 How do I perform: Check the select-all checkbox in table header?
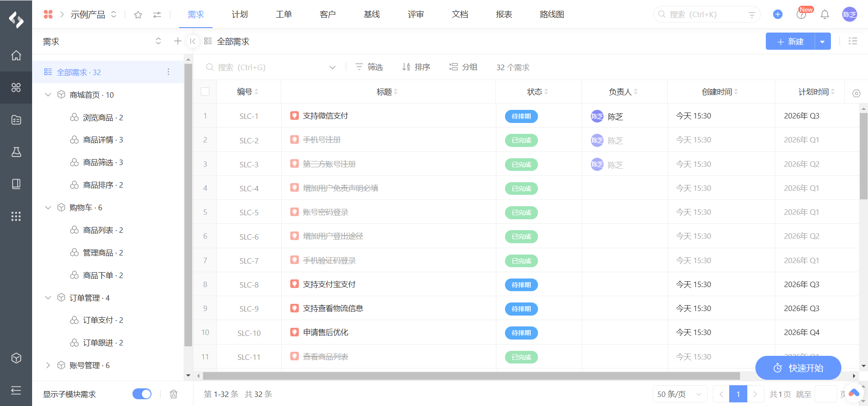[205, 92]
